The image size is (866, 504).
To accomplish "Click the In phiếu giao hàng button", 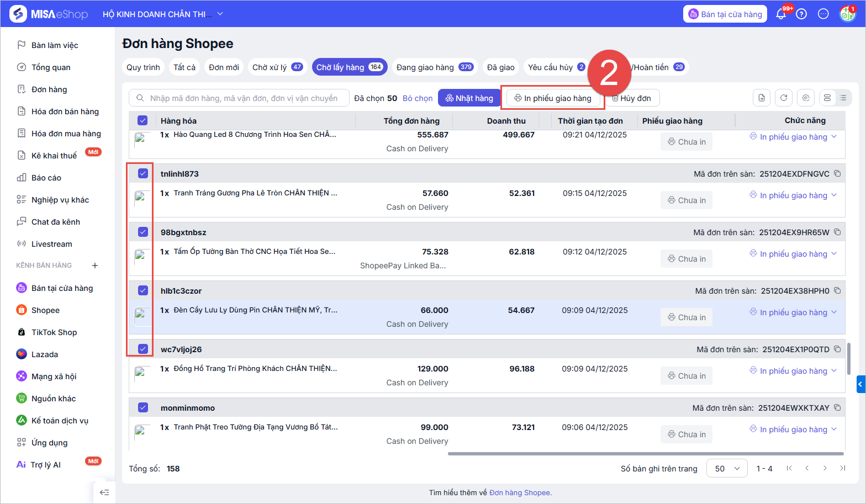I will coord(553,98).
